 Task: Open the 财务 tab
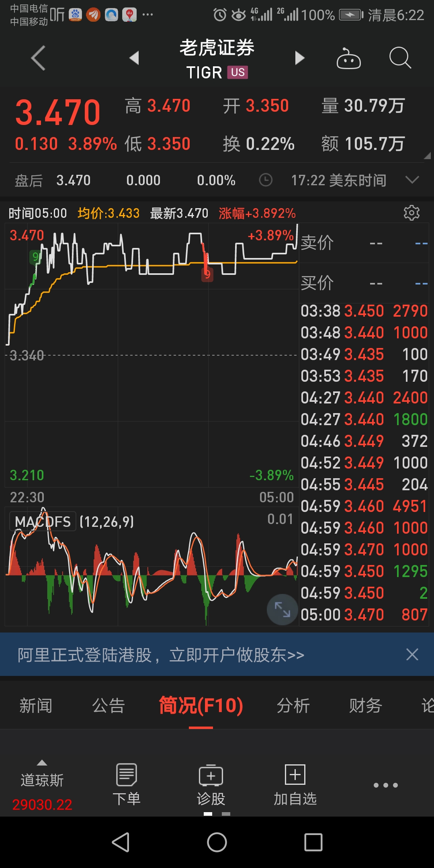pyautogui.click(x=366, y=706)
